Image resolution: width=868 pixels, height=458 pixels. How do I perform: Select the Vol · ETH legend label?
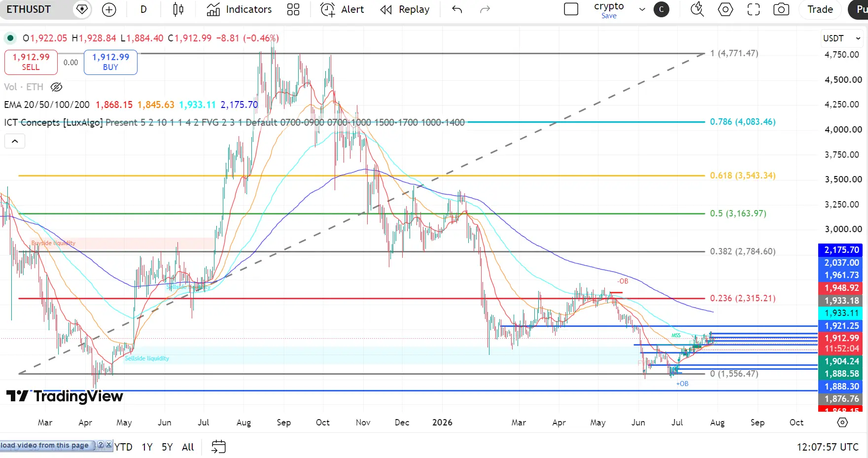pyautogui.click(x=24, y=87)
